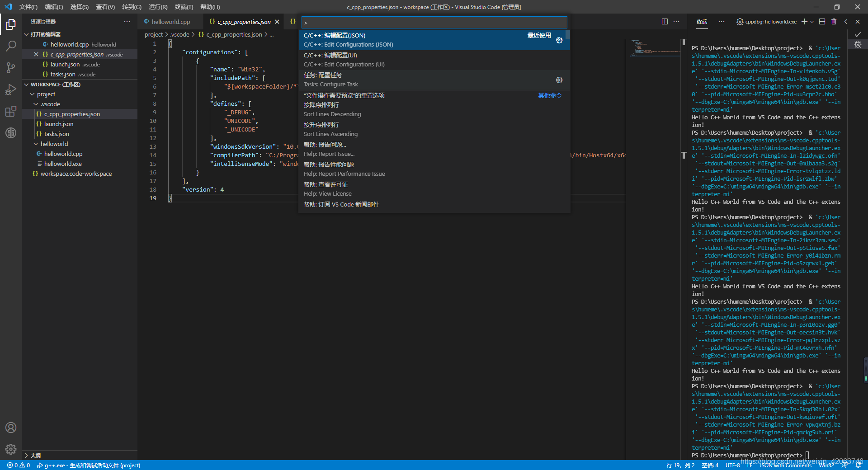Click the g++.exe build task in status bar
Viewport: 868px width, 470px height.
[x=89, y=465]
